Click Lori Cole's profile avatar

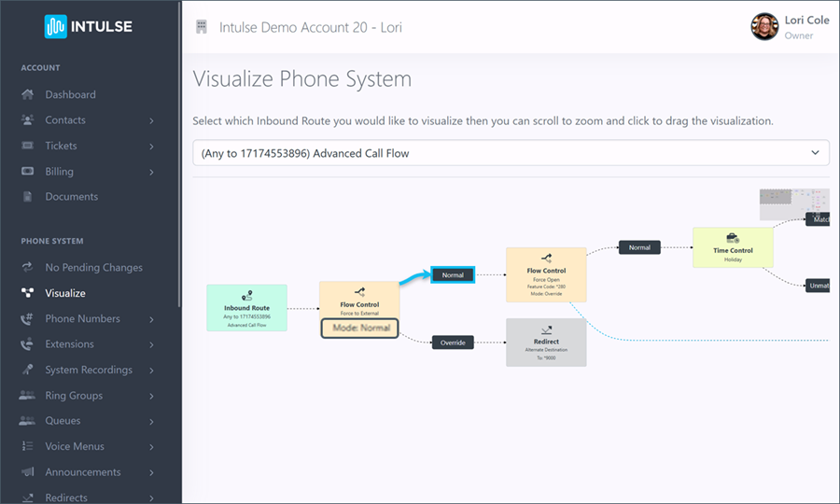[x=764, y=27]
